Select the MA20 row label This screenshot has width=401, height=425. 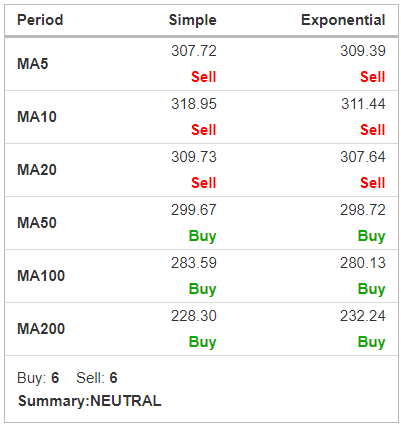[x=37, y=170]
